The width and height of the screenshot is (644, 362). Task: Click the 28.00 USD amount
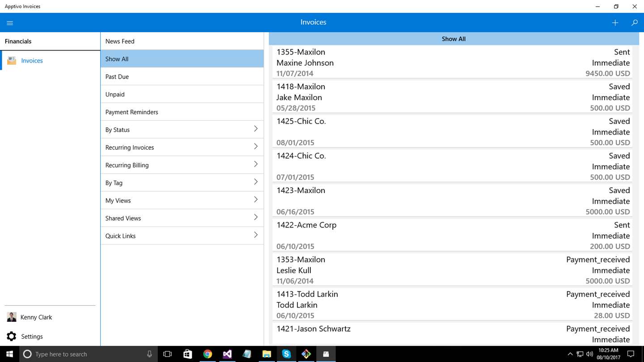coord(612,316)
